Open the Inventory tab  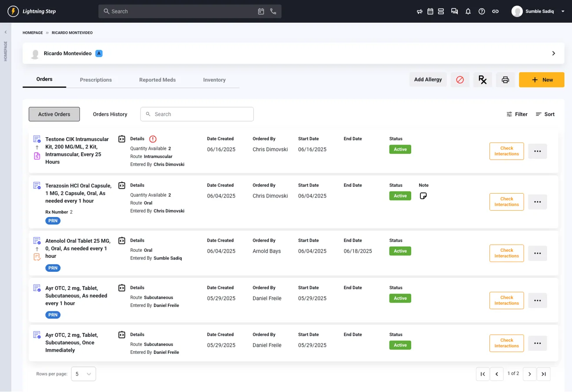point(214,80)
